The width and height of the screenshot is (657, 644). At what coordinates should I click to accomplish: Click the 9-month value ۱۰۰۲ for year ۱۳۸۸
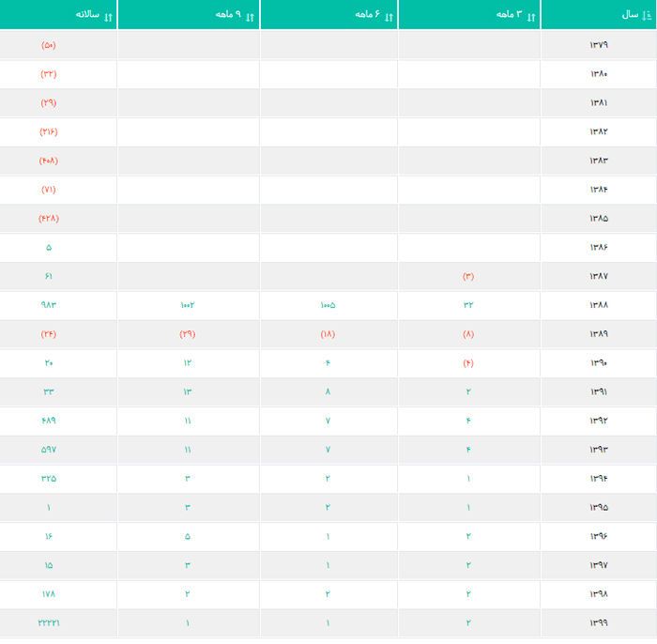pos(188,305)
